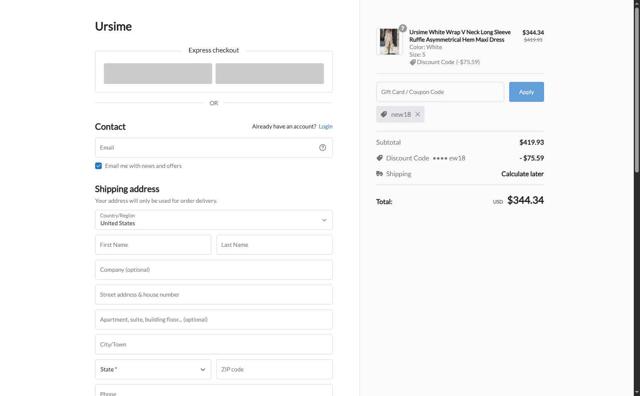Click the tag icon under product details

coord(413,62)
